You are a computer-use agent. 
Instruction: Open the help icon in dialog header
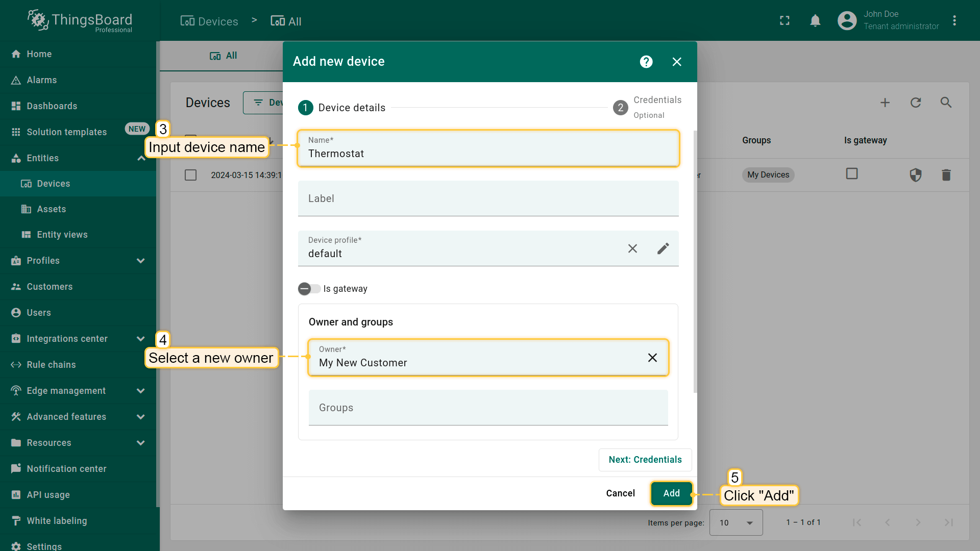click(x=646, y=62)
